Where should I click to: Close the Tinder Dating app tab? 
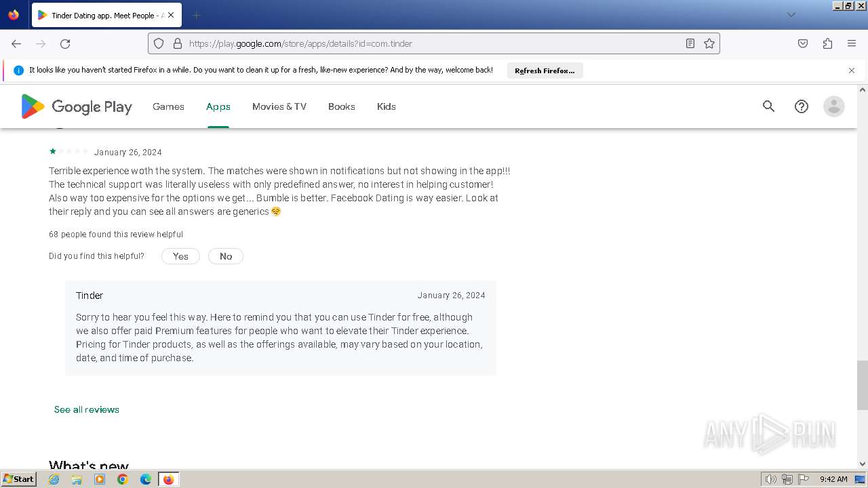(x=170, y=15)
